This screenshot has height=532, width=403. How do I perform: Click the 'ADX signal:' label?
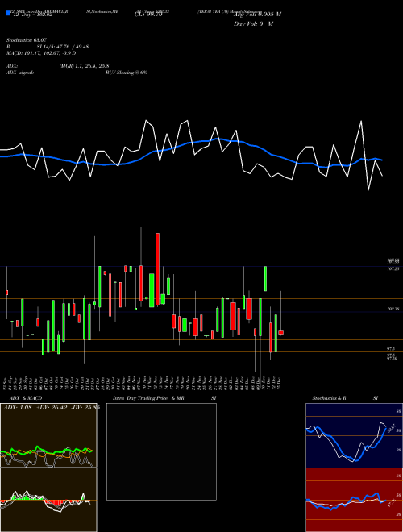[x=20, y=73]
